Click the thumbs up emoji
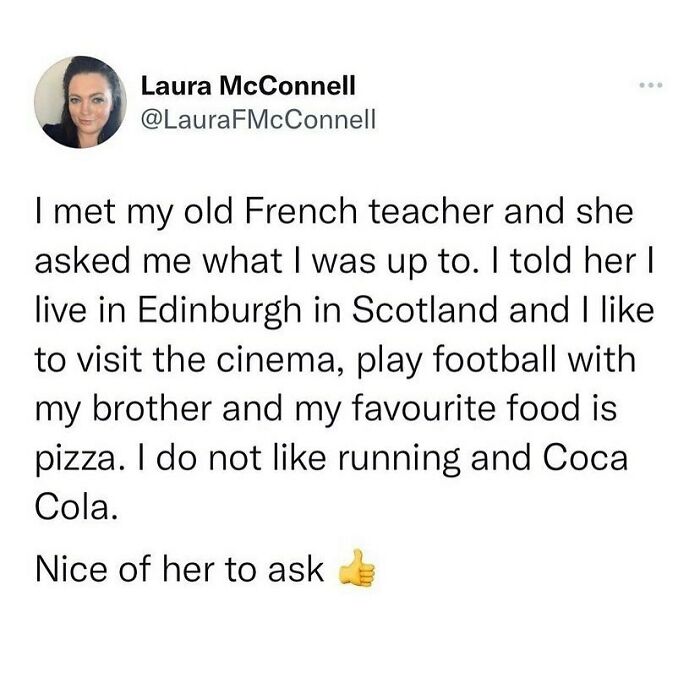 [x=357, y=570]
